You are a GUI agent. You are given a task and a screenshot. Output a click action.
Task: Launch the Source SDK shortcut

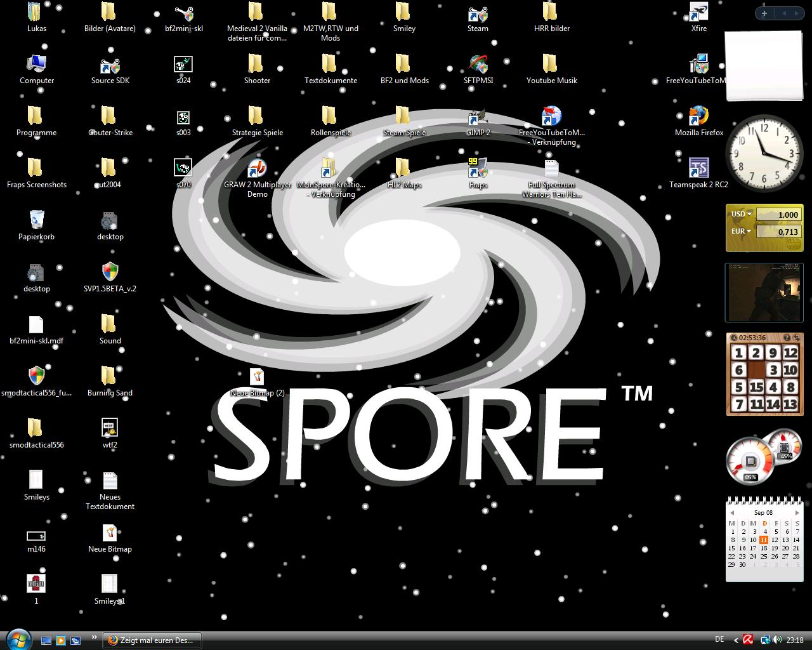(x=110, y=65)
